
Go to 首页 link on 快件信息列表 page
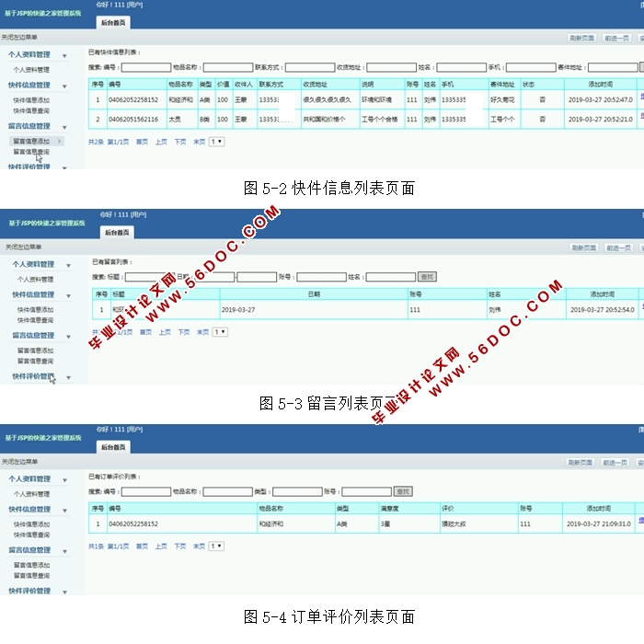142,142
